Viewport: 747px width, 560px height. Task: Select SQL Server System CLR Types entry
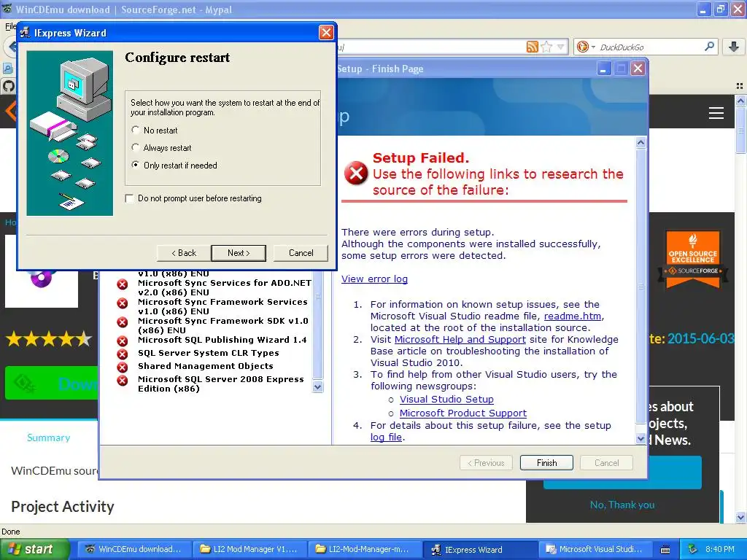[208, 353]
